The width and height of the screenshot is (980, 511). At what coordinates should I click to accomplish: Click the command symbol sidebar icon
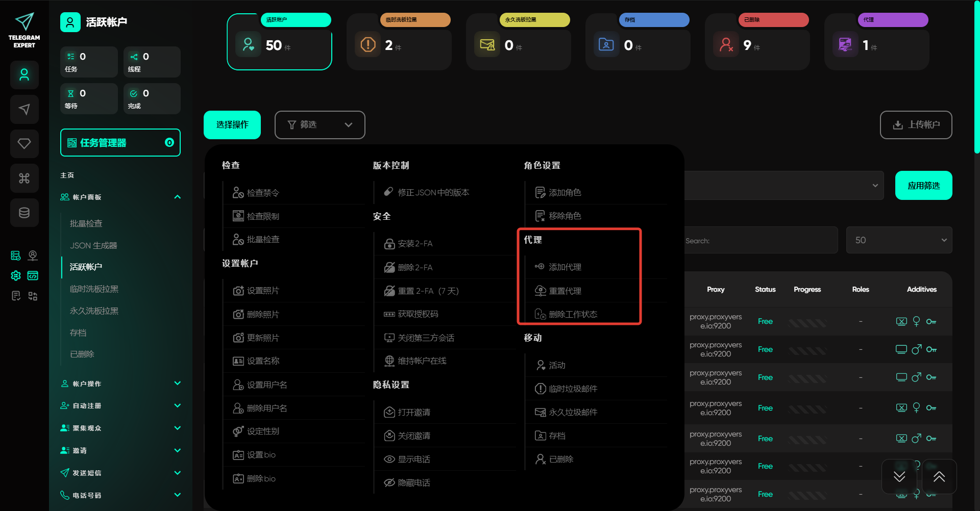click(x=24, y=178)
